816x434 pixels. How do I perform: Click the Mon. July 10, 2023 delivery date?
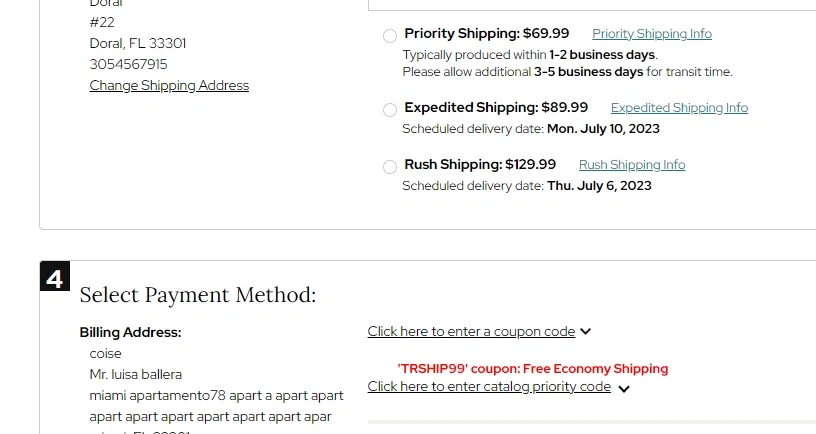603,129
